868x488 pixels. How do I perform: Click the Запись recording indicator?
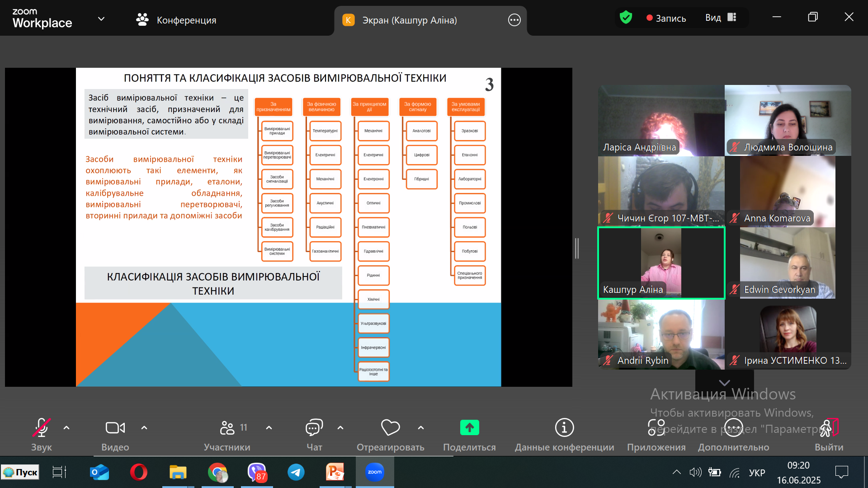[666, 18]
